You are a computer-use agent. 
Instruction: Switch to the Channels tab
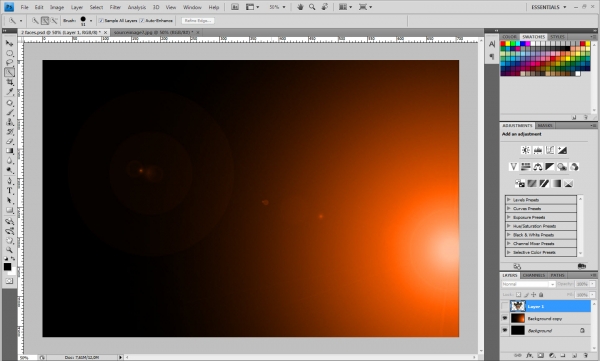pos(533,275)
